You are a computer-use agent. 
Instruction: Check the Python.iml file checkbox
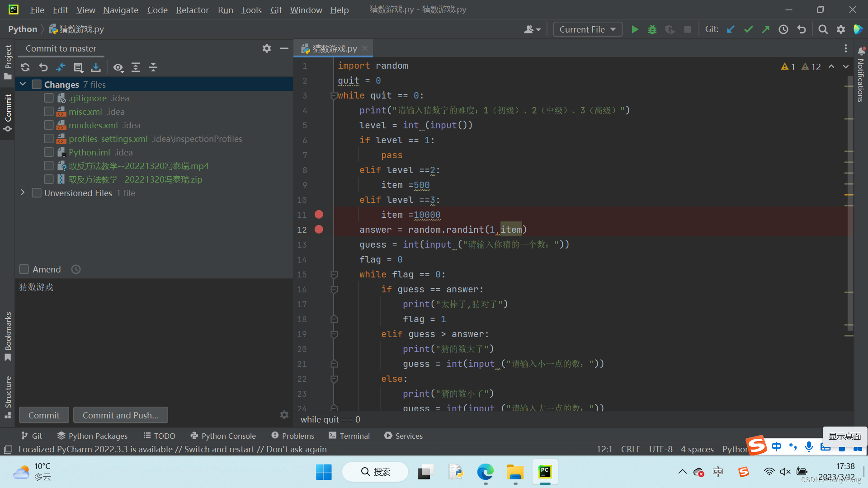(x=49, y=152)
